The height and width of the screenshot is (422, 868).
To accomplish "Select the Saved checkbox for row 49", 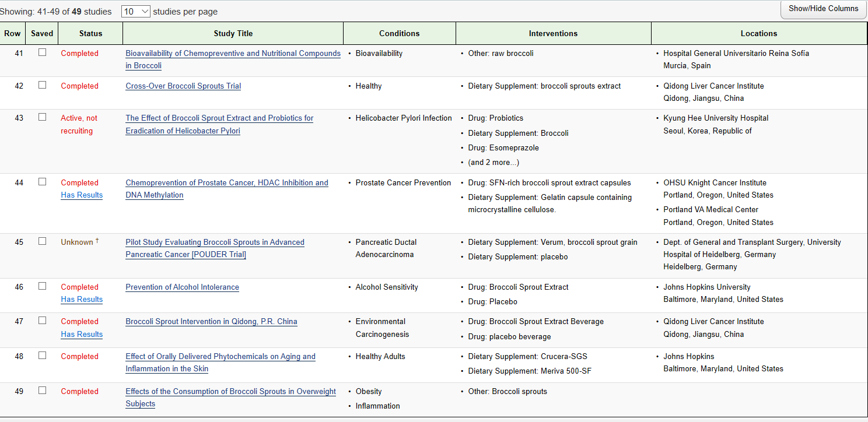I will click(x=42, y=391).
